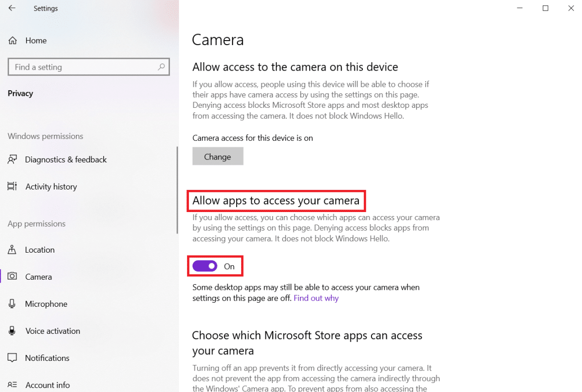Click the Camera page title
582x392 pixels.
point(218,40)
